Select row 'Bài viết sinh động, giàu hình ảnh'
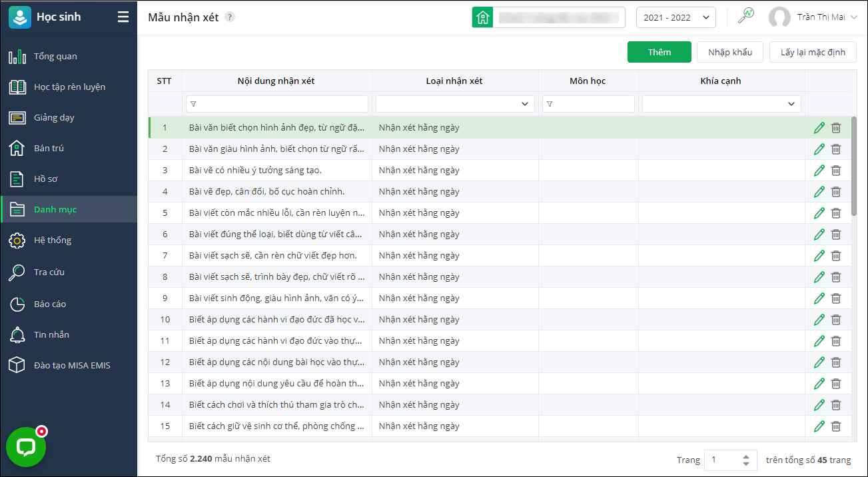868x477 pixels. point(500,298)
